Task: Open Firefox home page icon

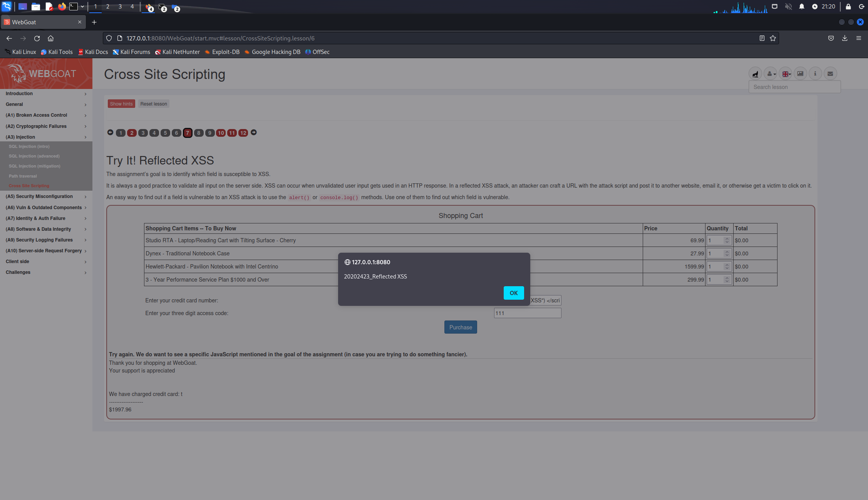Action: [50, 38]
